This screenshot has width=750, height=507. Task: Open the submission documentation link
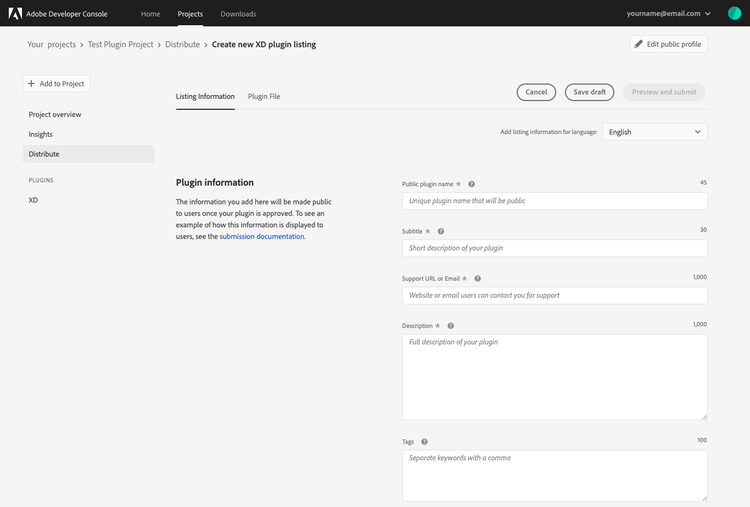coord(262,237)
